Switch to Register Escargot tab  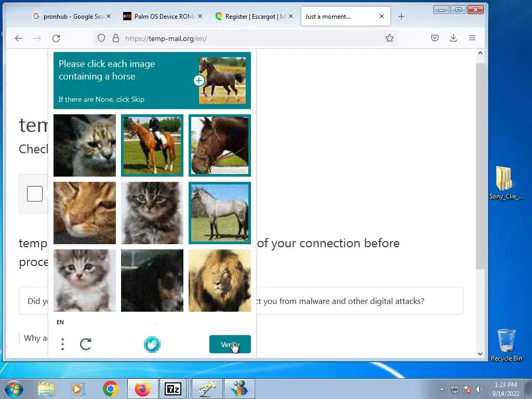pos(254,16)
